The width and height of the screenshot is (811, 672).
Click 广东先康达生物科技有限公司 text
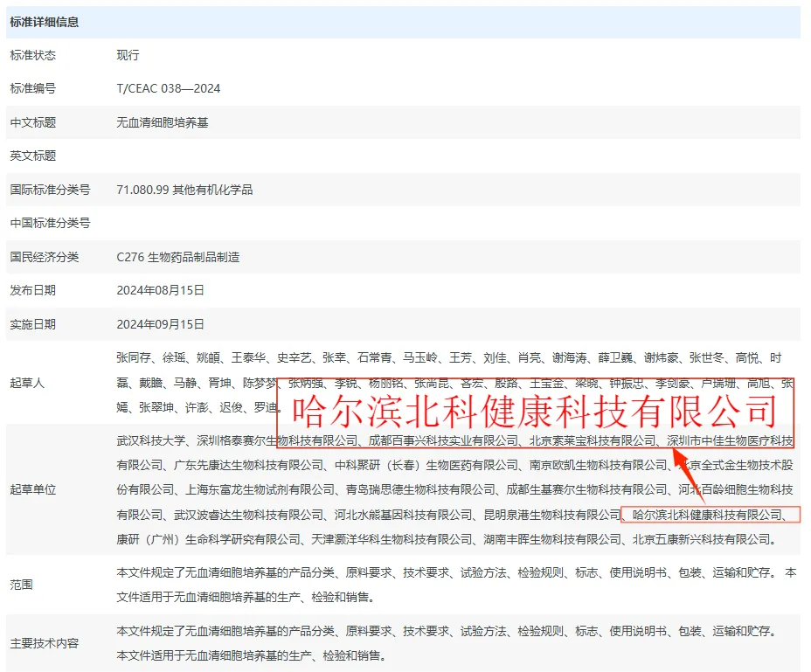pos(248,465)
